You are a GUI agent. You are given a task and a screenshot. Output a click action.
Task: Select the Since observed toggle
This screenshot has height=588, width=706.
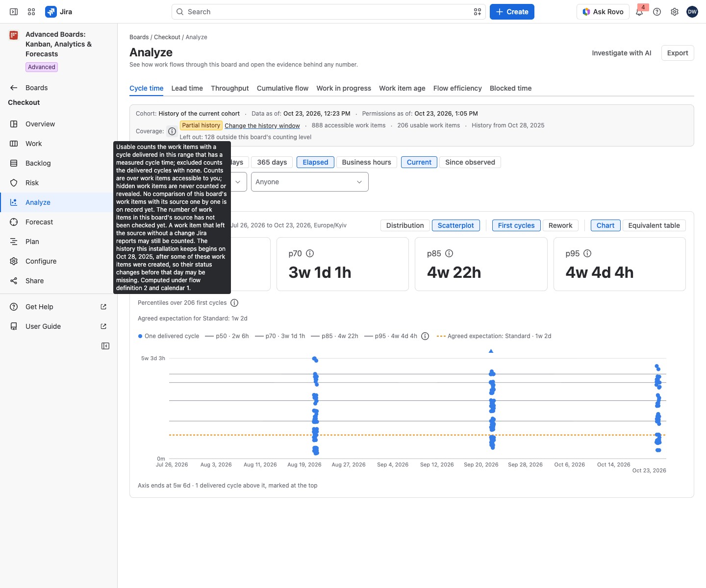tap(470, 162)
